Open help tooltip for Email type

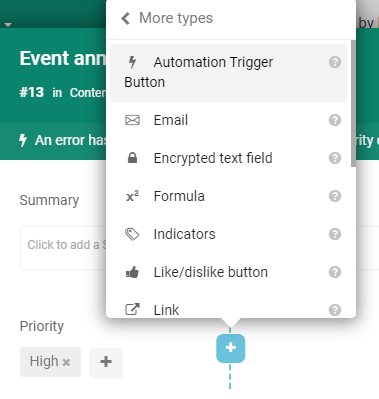pos(335,120)
